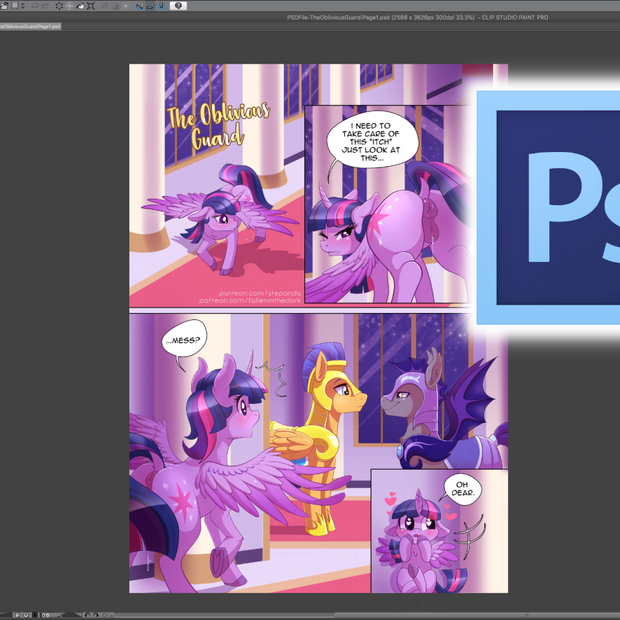The image size is (620, 620).
Task: Click the Redo arrow icon
Action: pos(45,6)
